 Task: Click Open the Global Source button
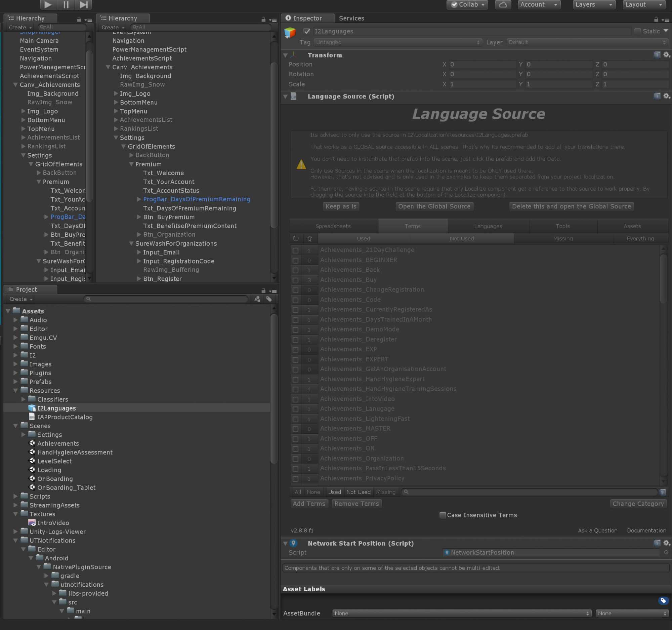(x=434, y=206)
